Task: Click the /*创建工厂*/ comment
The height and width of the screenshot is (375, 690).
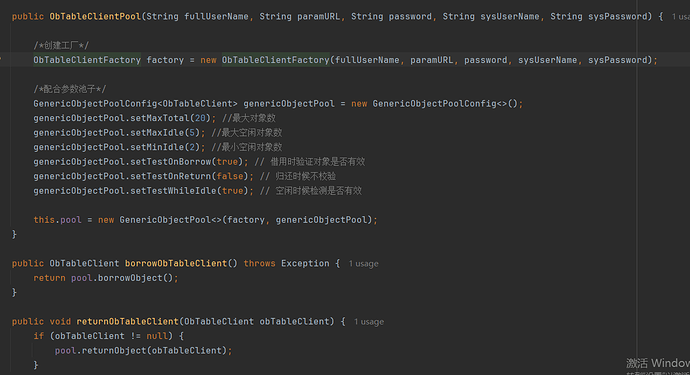Action: point(61,45)
